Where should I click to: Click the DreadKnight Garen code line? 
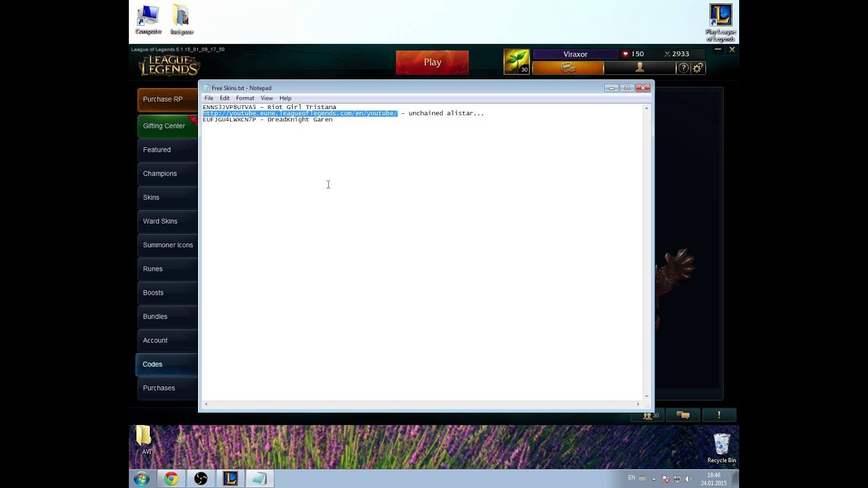(267, 119)
